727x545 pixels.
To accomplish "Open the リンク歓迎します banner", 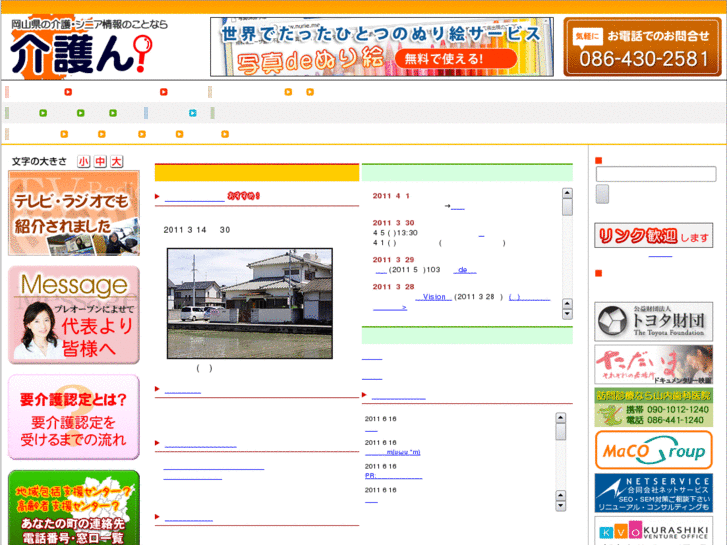I will click(654, 235).
